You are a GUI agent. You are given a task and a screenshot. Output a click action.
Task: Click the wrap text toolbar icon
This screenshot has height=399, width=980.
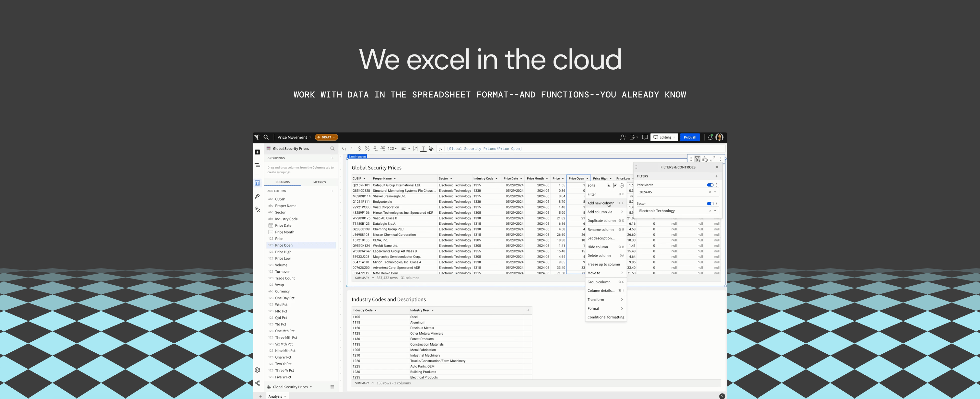(x=415, y=149)
